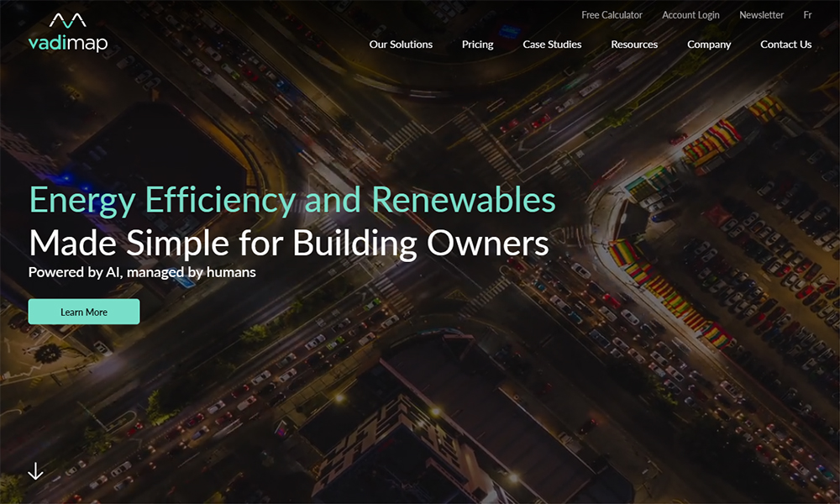
Task: Open the Free Calculator link
Action: pyautogui.click(x=612, y=15)
